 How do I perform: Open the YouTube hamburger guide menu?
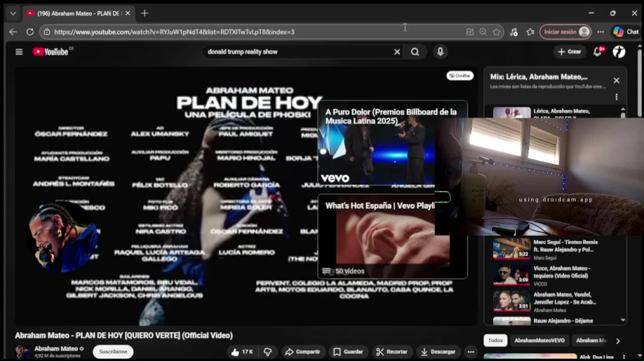coord(19,52)
